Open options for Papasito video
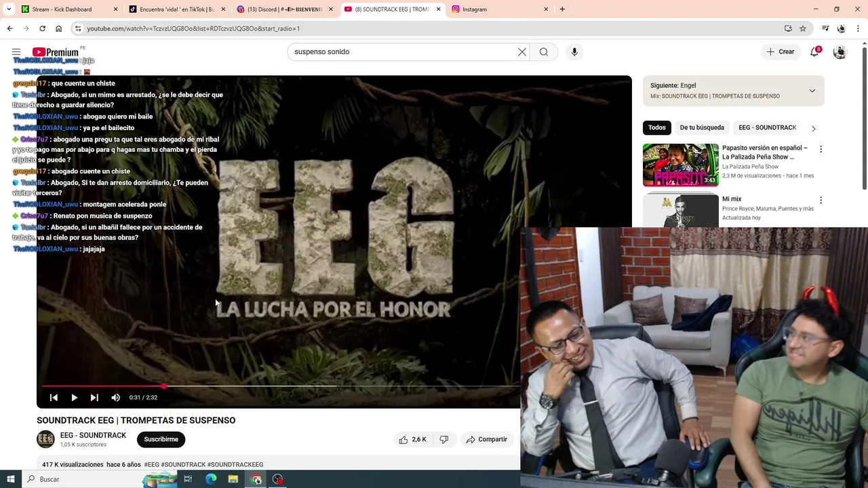Viewport: 868px width, 488px height. point(821,149)
